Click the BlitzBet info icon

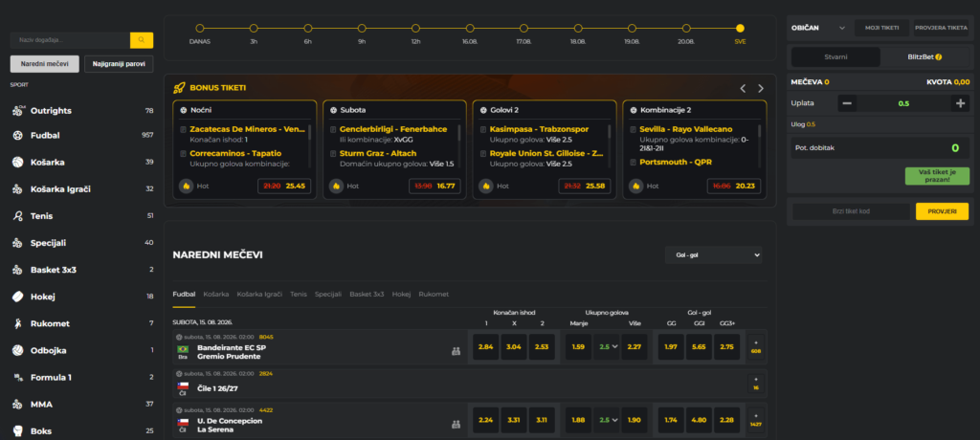939,56
